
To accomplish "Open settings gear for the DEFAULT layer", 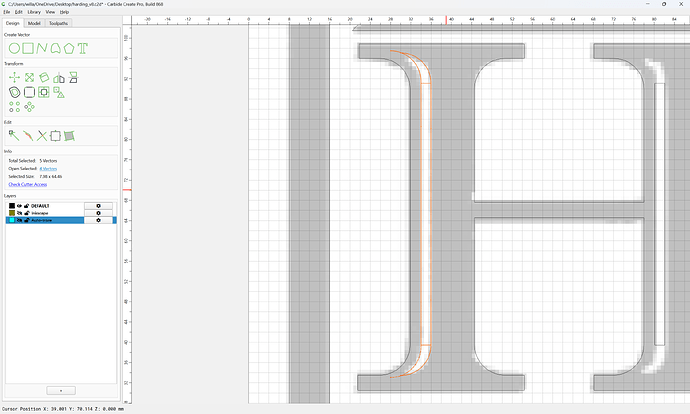I will [98, 206].
